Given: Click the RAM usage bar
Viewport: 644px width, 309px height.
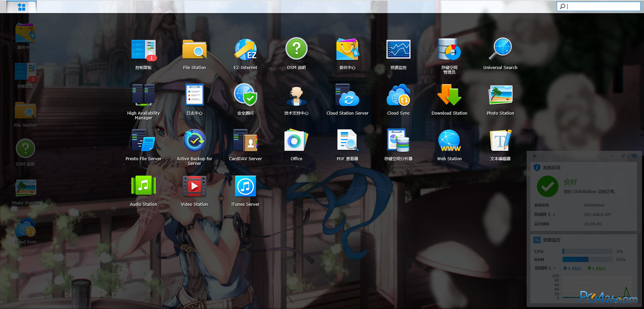Looking at the screenshot, I should (x=588, y=259).
